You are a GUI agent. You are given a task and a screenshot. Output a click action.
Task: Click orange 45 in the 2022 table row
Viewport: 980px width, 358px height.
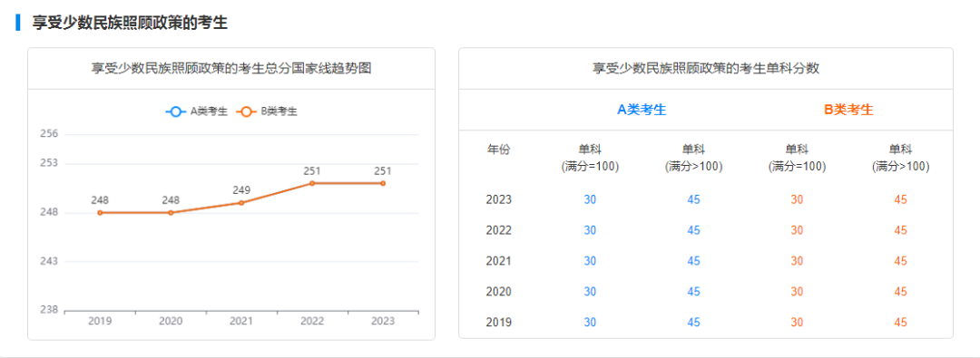901,230
